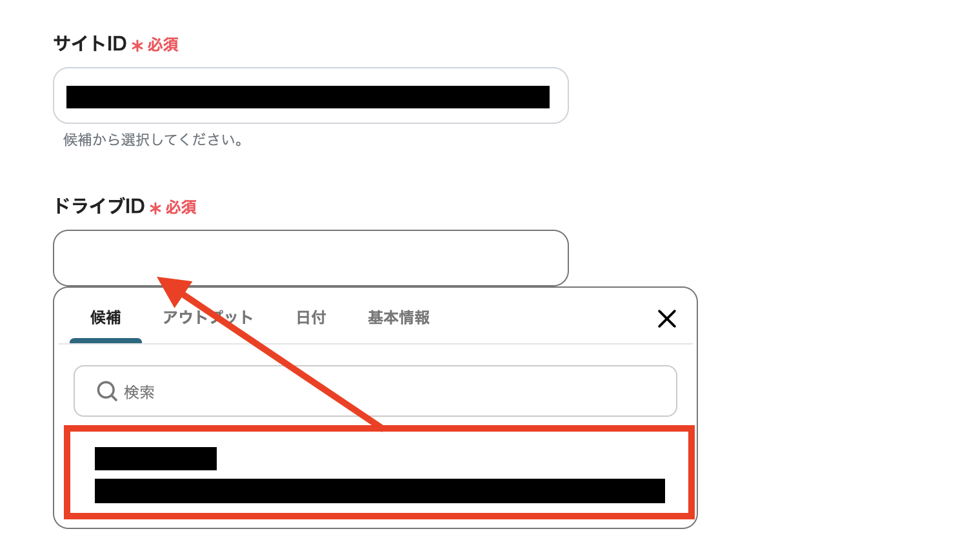Click the 必須 marker beside ドライブID

(x=181, y=207)
